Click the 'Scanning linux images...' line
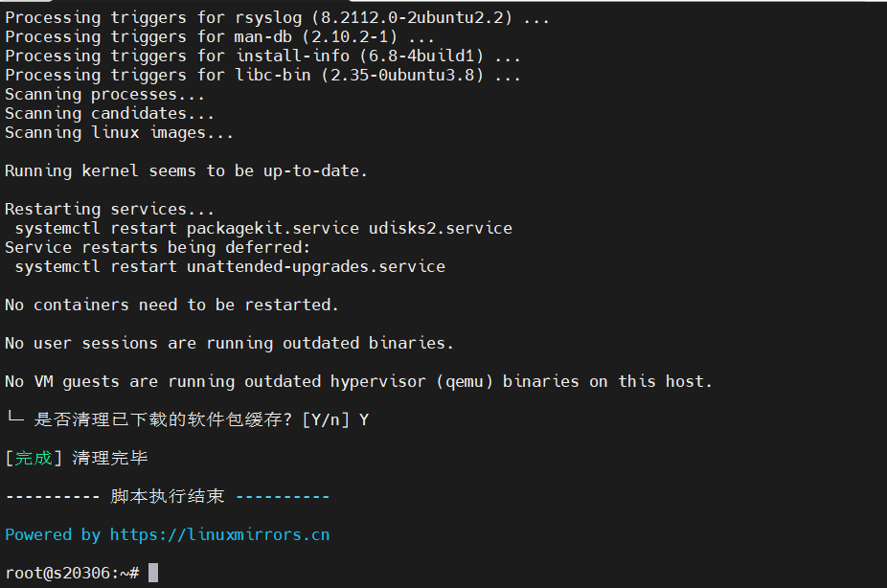The image size is (887, 588). [119, 132]
